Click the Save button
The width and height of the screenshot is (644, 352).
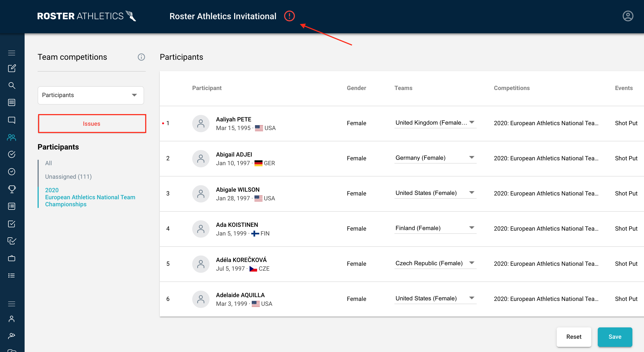coord(615,337)
